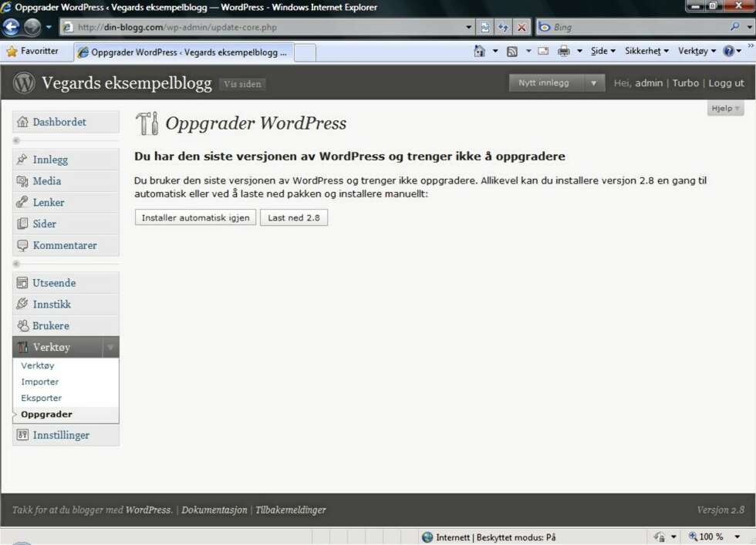The width and height of the screenshot is (756, 545).
Task: Click the Vis siden button
Action: click(242, 84)
